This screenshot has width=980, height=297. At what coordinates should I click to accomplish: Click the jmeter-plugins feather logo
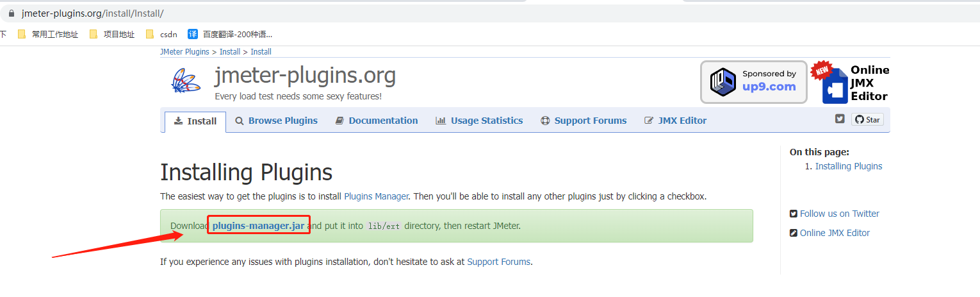(x=186, y=81)
